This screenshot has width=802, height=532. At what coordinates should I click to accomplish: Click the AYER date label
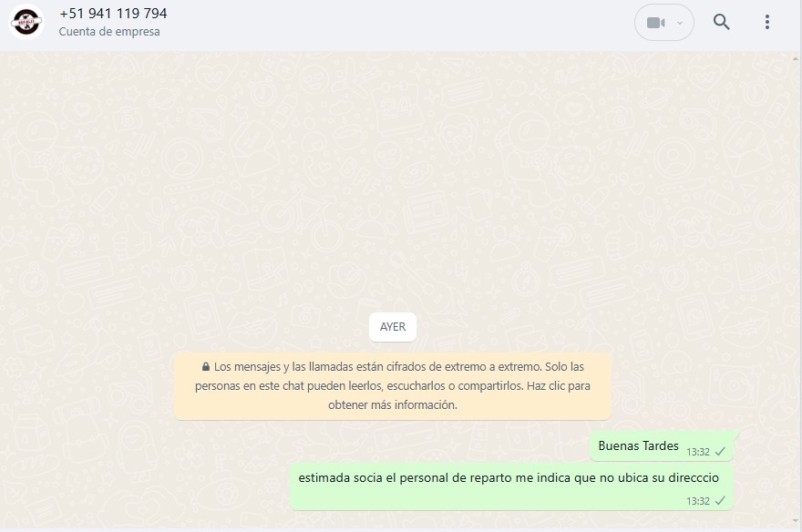pyautogui.click(x=393, y=327)
